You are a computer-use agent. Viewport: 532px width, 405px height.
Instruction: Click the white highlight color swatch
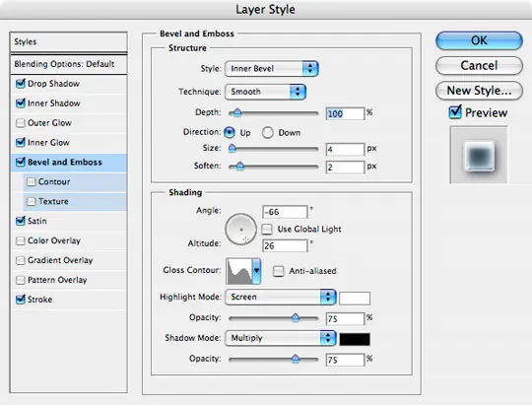pos(355,299)
